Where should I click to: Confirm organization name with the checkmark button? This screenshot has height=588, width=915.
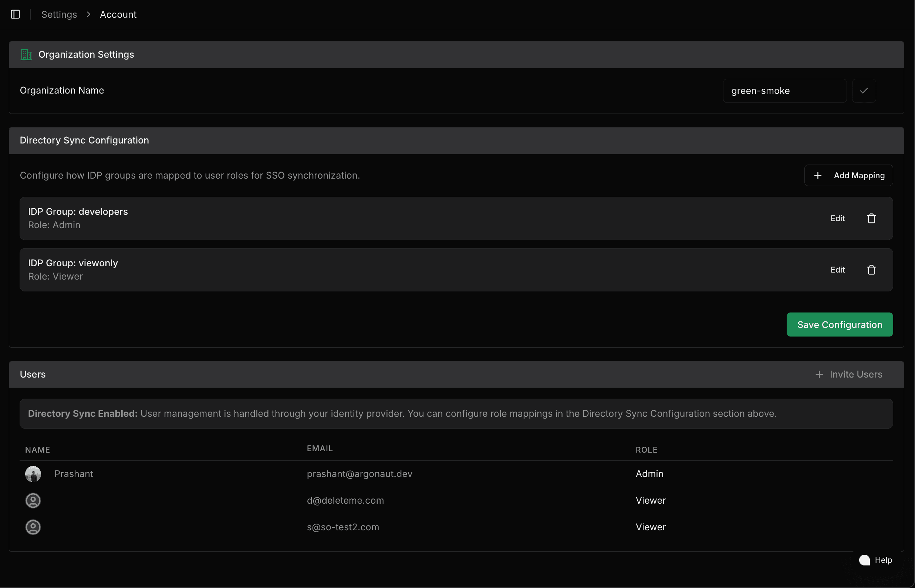coord(864,91)
